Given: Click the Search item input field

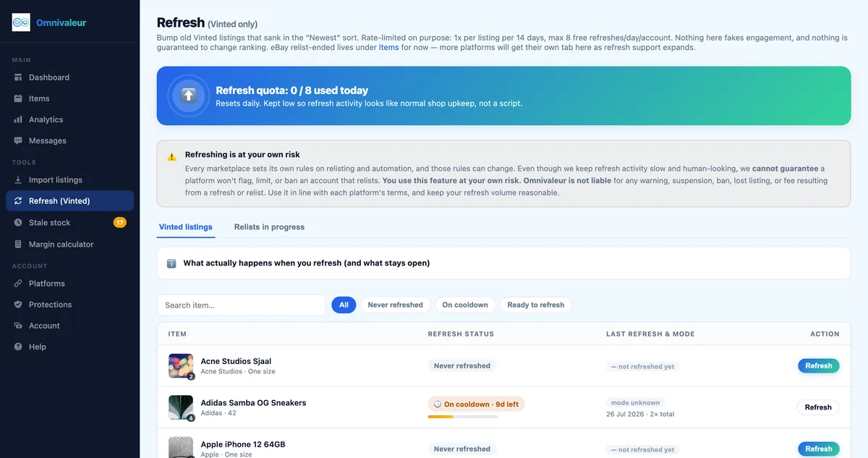Looking at the screenshot, I should (x=241, y=305).
